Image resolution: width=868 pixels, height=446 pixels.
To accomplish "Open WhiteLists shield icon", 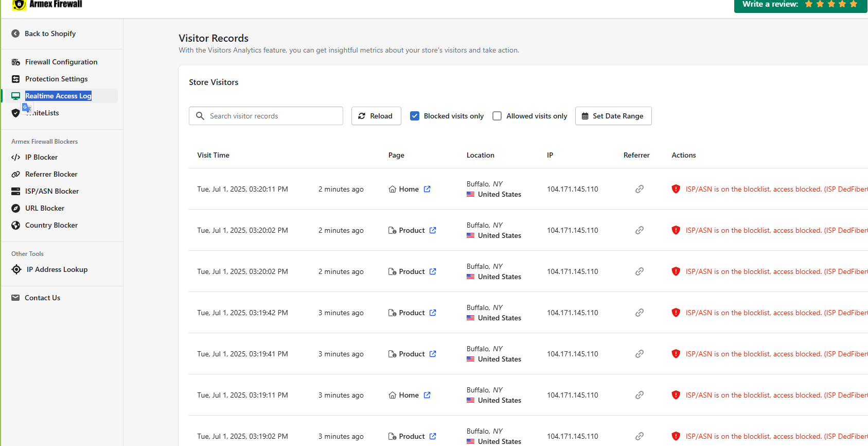I will (15, 113).
